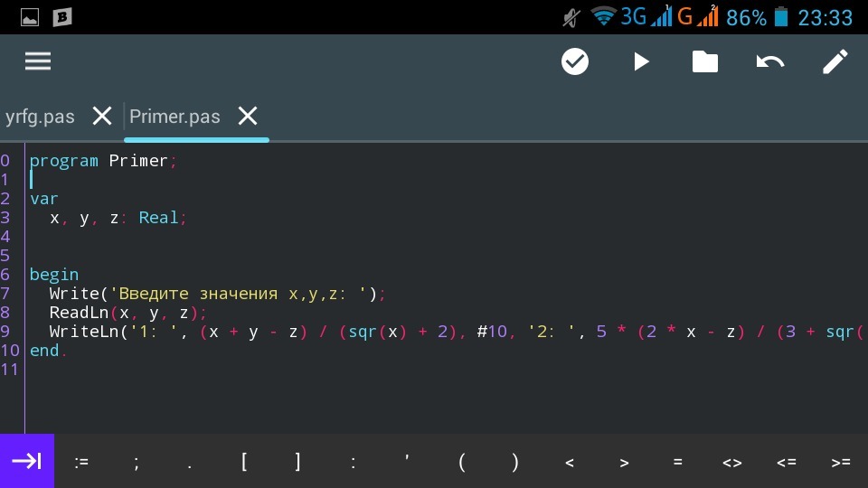Place cursor on 'program Primer;' line
Image resolution: width=868 pixels, height=488 pixels.
(x=103, y=161)
